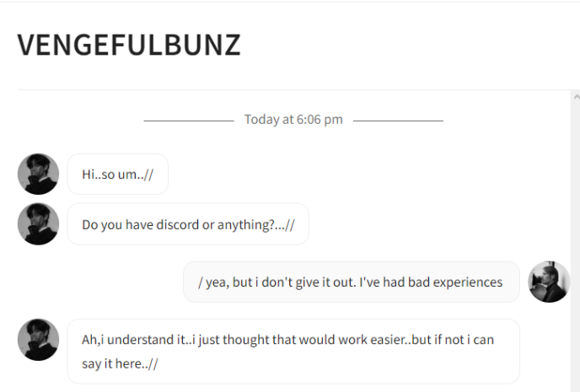Click the word "anything" in the discord message
This screenshot has width=580, height=392.
(x=242, y=225)
